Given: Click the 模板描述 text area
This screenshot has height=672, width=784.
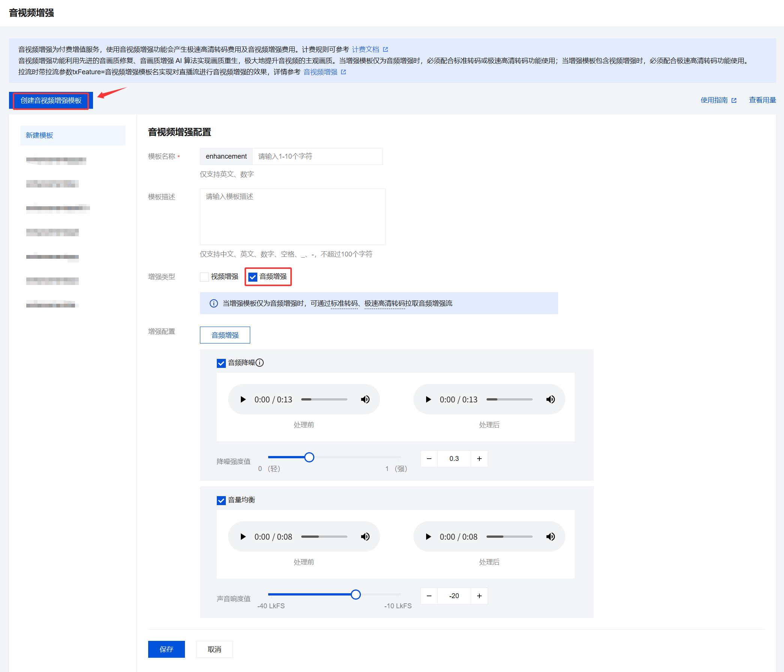Looking at the screenshot, I should [x=292, y=217].
